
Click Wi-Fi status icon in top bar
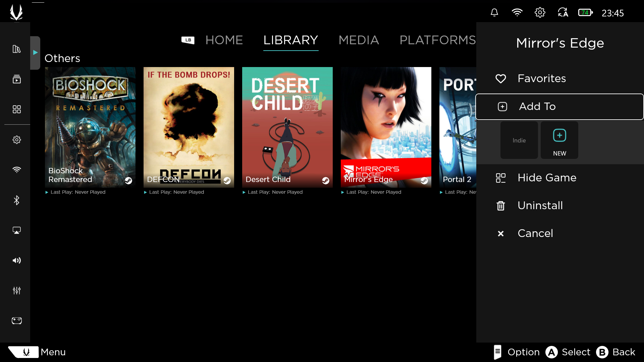(x=517, y=13)
